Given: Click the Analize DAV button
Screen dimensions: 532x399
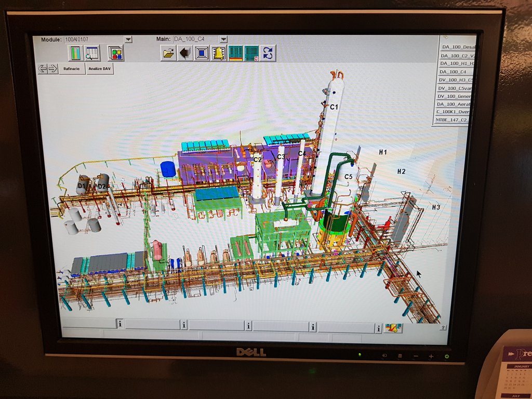Looking at the screenshot, I should 99,69.
